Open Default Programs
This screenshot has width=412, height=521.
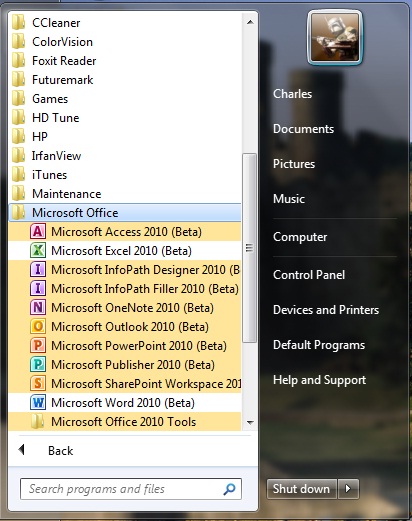(319, 345)
